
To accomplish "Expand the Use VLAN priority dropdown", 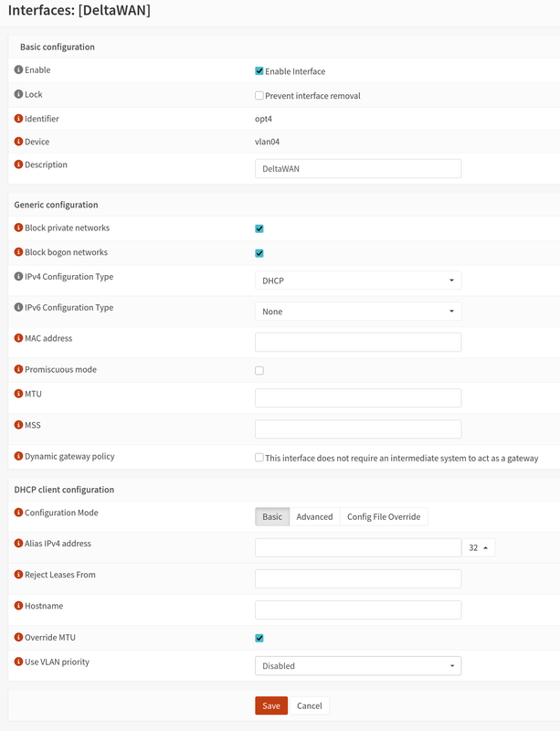I will (x=357, y=666).
